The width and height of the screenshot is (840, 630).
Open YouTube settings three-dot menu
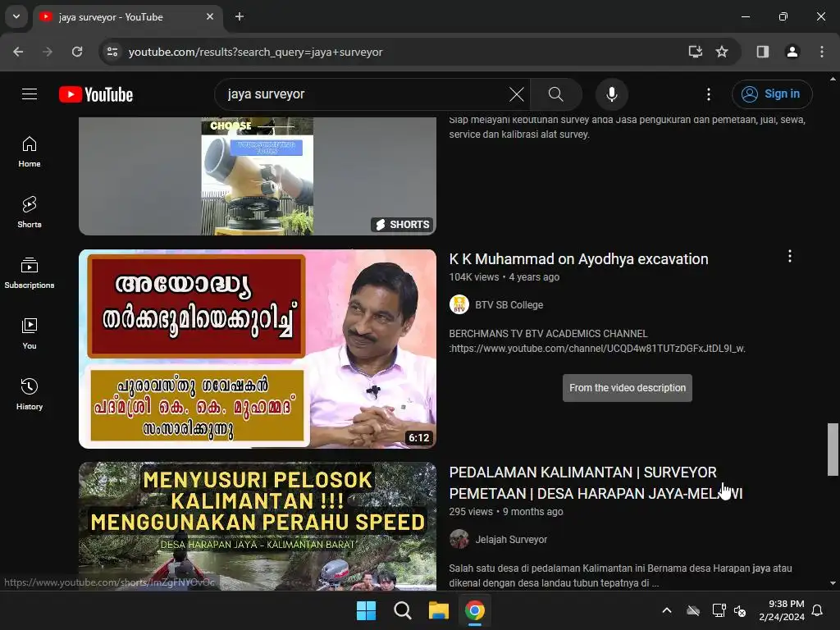coord(709,94)
